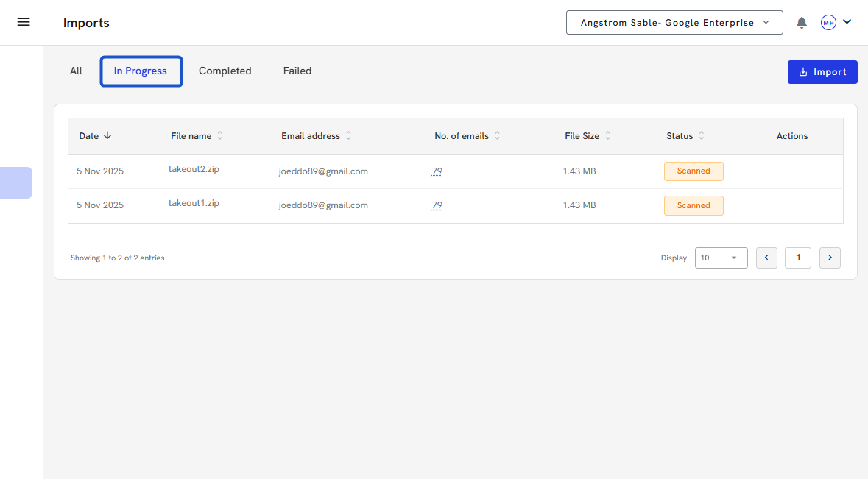
Task: Open the Failed imports tab
Action: click(297, 71)
